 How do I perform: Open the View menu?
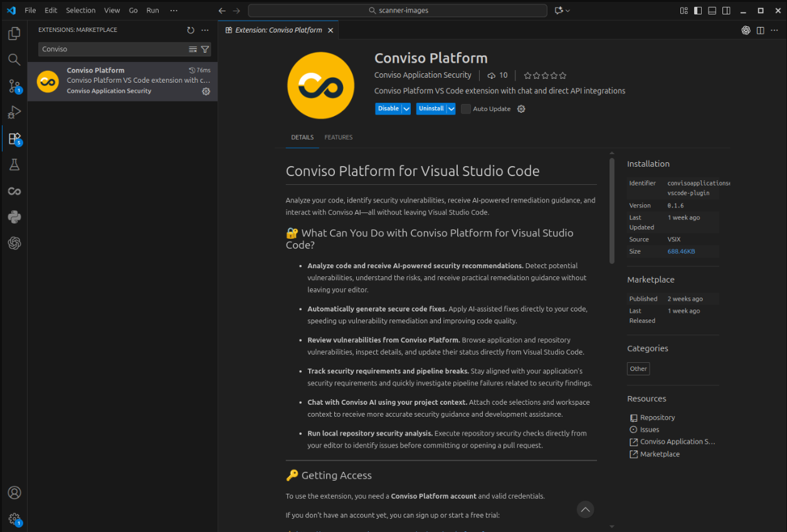click(x=112, y=11)
